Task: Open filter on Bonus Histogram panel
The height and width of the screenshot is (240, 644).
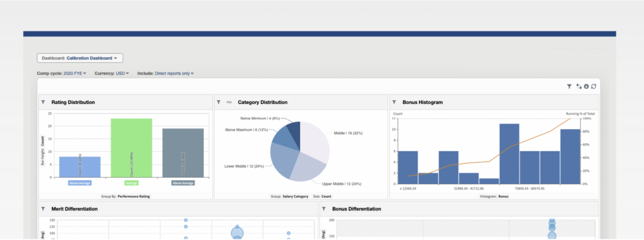Action: coord(394,102)
